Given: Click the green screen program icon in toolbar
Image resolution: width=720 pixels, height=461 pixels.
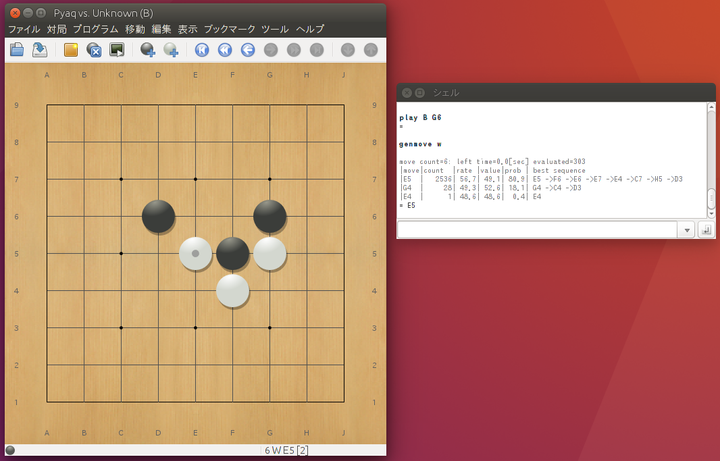Looking at the screenshot, I should 117,49.
